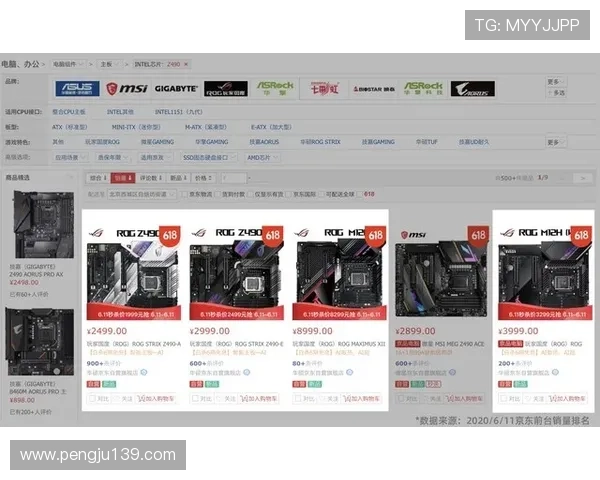Screen dimensions: 600x480
Task: Enable the 京东国际 checkbox
Action: coord(289,194)
